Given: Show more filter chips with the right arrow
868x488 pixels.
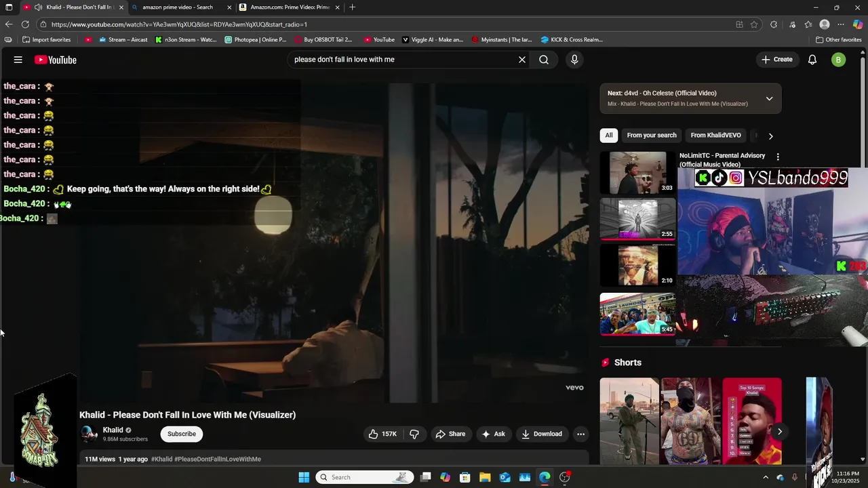Looking at the screenshot, I should coord(770,136).
